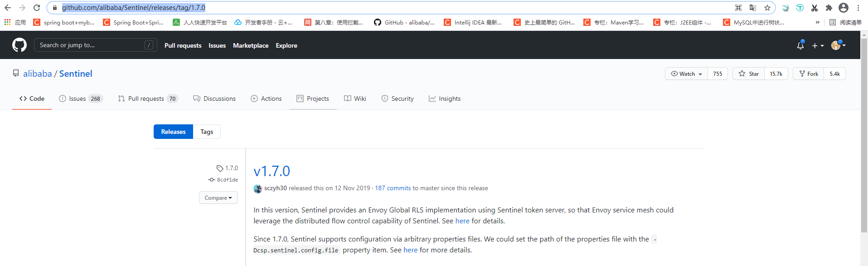Click the Sentinel repository name link
Viewport: 868px width, 266px height.
click(76, 74)
